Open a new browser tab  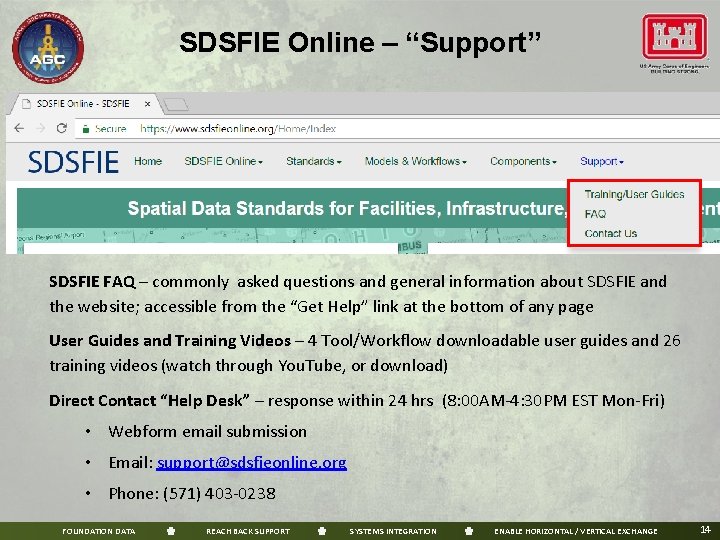tap(176, 105)
